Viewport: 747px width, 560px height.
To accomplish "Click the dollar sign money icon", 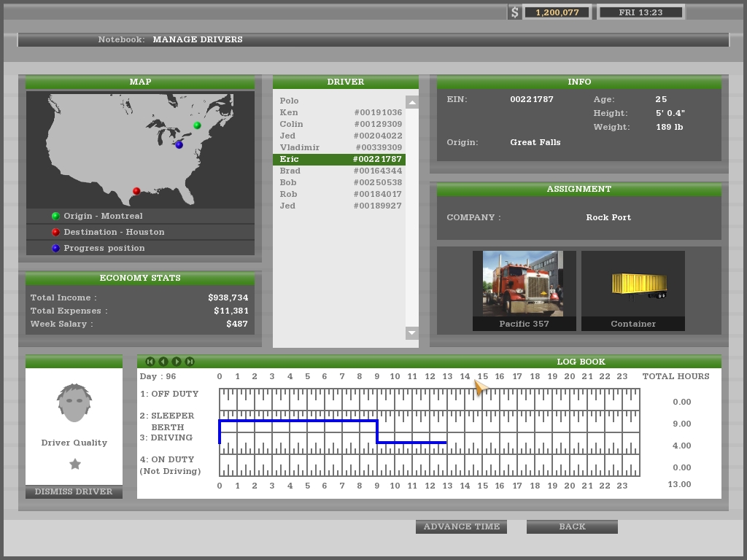I will pos(514,12).
